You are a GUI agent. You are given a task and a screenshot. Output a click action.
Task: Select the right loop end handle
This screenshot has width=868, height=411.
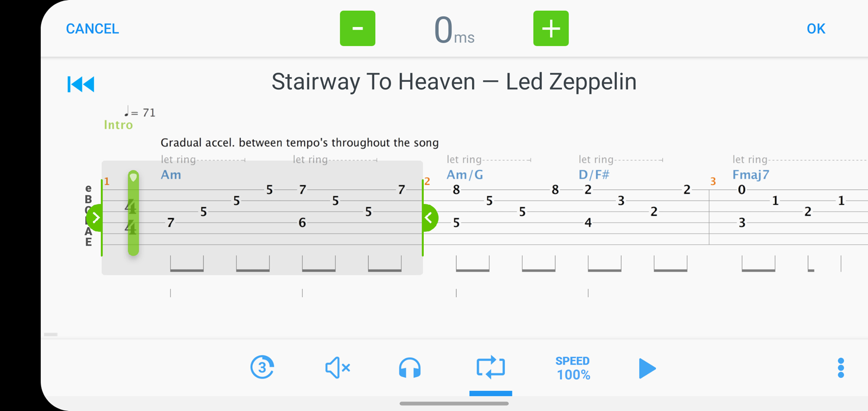(x=429, y=218)
